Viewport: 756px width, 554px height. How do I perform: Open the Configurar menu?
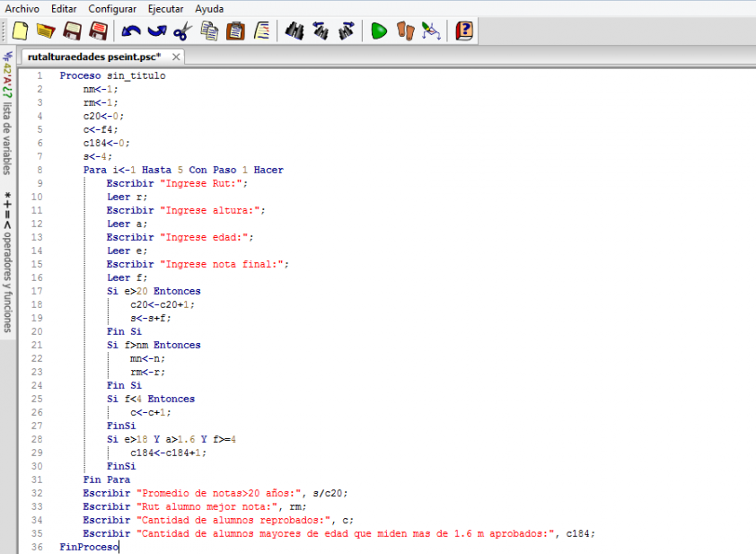[x=112, y=9]
